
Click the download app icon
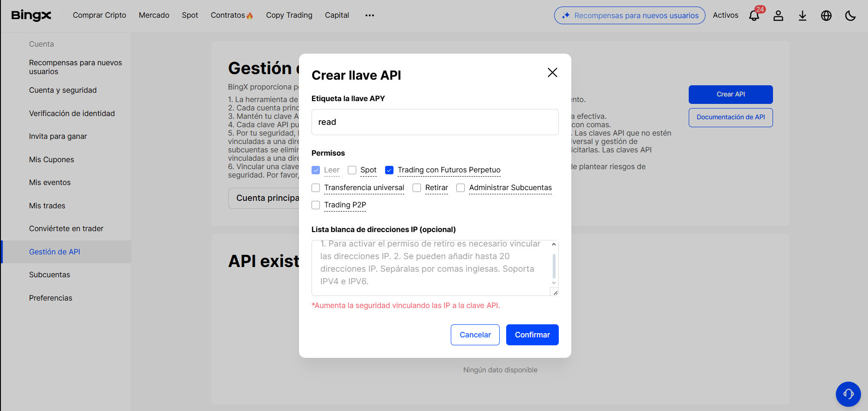(802, 16)
